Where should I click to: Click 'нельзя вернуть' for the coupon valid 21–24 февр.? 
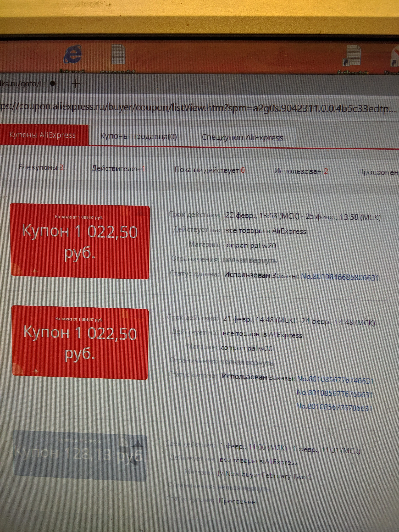tap(247, 362)
